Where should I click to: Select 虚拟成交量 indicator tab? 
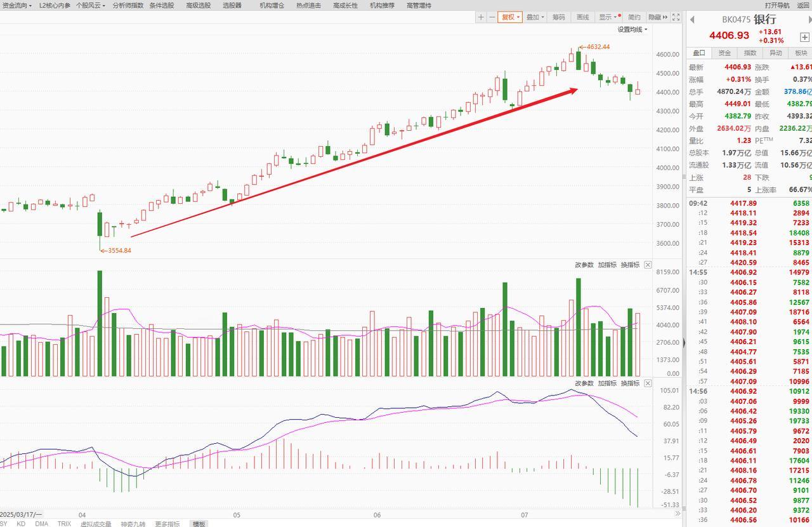click(x=96, y=524)
